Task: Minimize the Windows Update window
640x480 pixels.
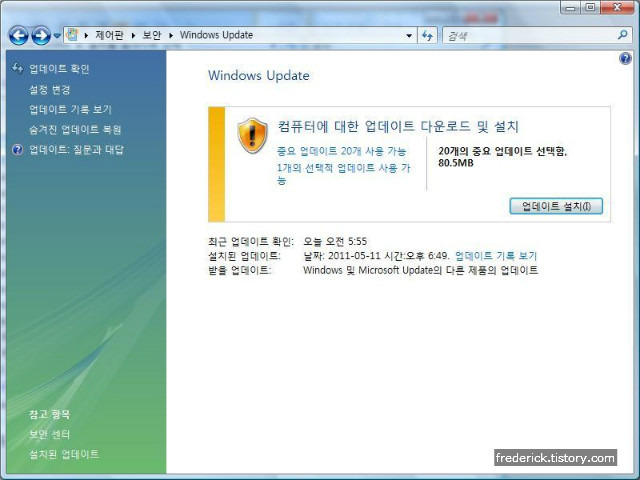Action: tap(571, 8)
